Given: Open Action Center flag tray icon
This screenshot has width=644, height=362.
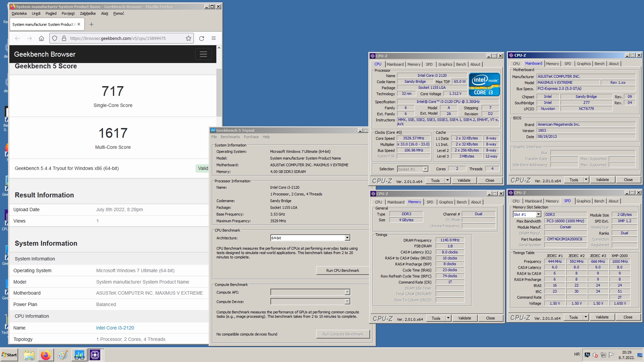Looking at the screenshot, I should click(x=611, y=355).
